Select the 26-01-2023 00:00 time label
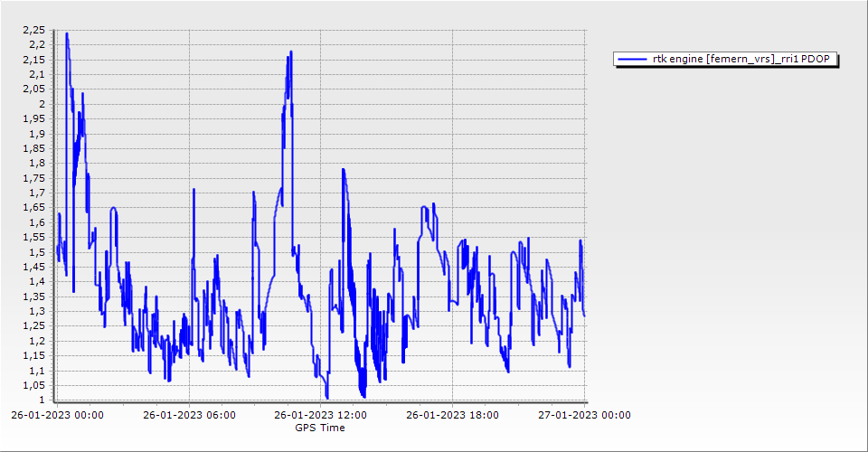The image size is (868, 452). click(x=57, y=416)
